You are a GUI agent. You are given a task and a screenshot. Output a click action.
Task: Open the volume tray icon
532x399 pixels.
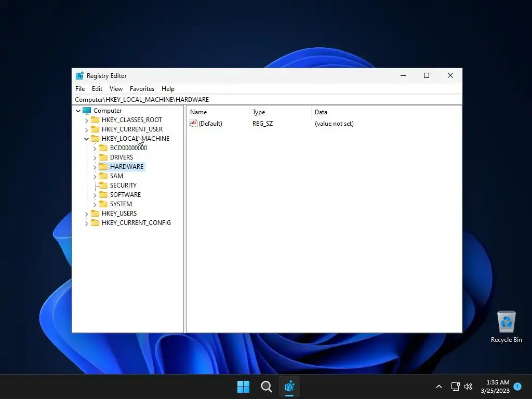[x=468, y=387]
